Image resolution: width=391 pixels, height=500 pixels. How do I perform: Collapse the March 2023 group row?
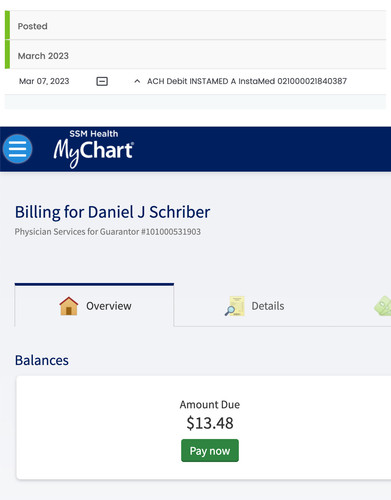click(195, 55)
